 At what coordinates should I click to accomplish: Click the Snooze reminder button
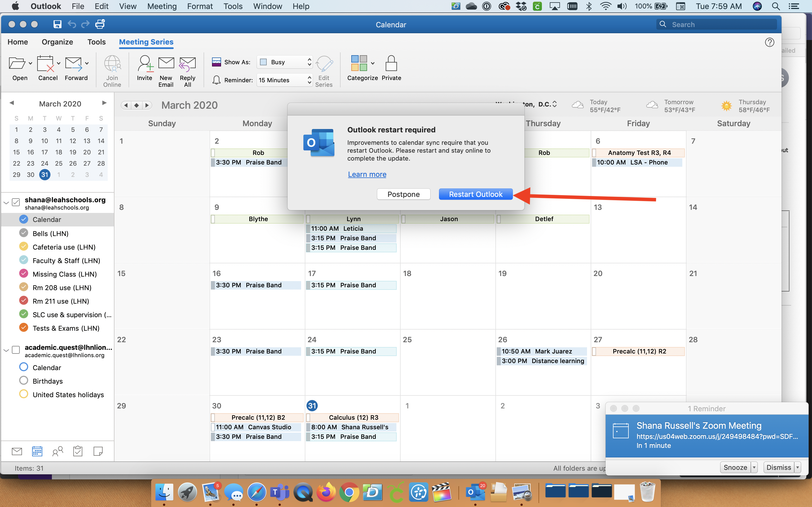735,466
